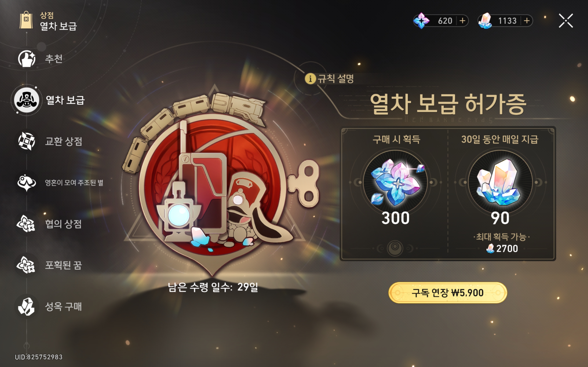588x367 pixels.
Task: Click the blue flower currency icon at top
Action: (421, 21)
